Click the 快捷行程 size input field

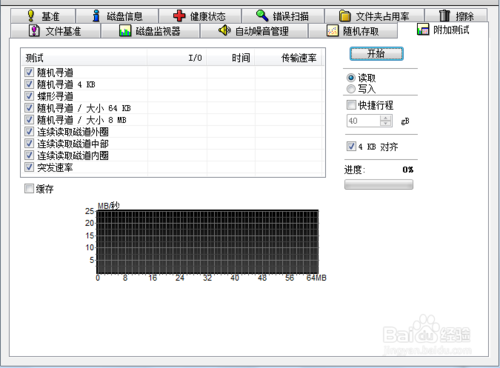point(364,121)
